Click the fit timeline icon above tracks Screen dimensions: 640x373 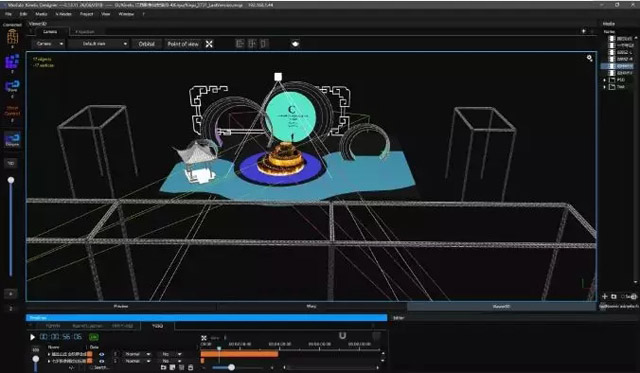204,338
